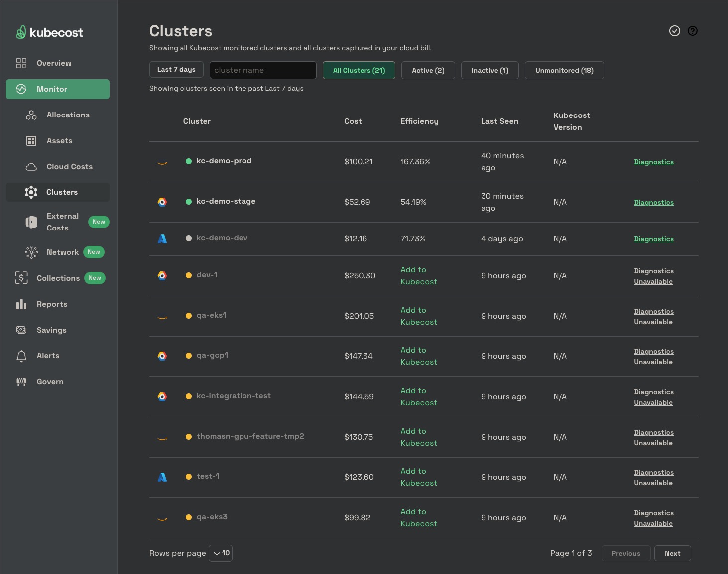Select the Unmonitored (18) filter
This screenshot has width=728, height=574.
pos(564,70)
